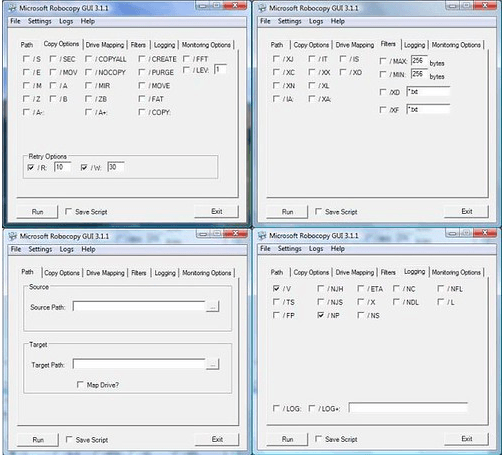The image size is (502, 456).
Task: Open Logs menu in the Filters-tab window
Action: (x=316, y=21)
